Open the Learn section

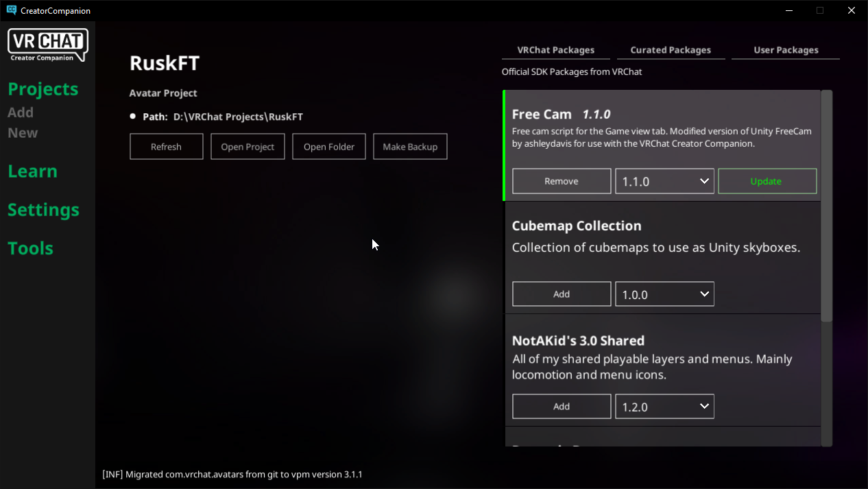[x=32, y=171]
